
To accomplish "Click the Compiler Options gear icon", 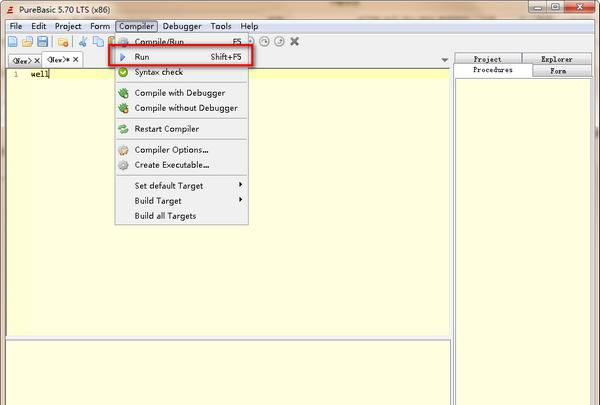I will [123, 150].
